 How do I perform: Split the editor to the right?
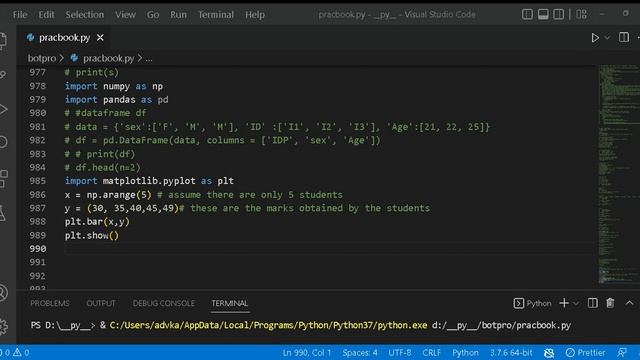624,37
